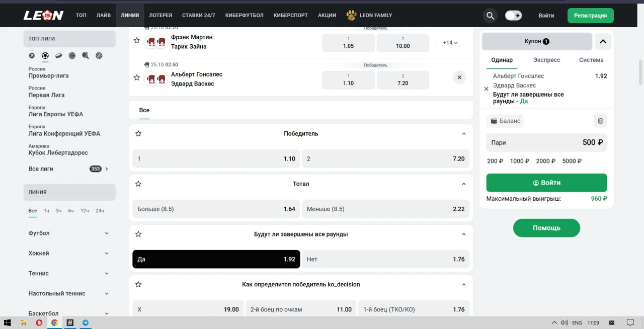Collapse the coupon panel with the chevron

(x=603, y=41)
